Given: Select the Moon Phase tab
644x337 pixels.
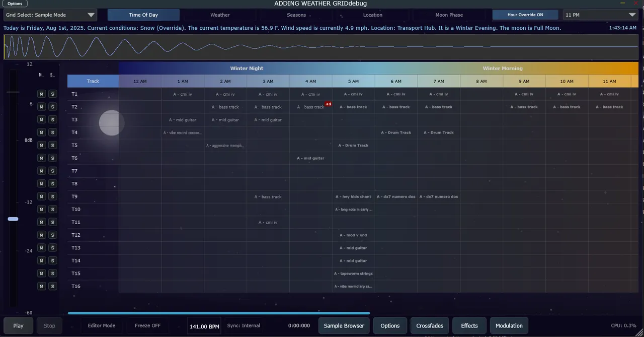Looking at the screenshot, I should [449, 15].
